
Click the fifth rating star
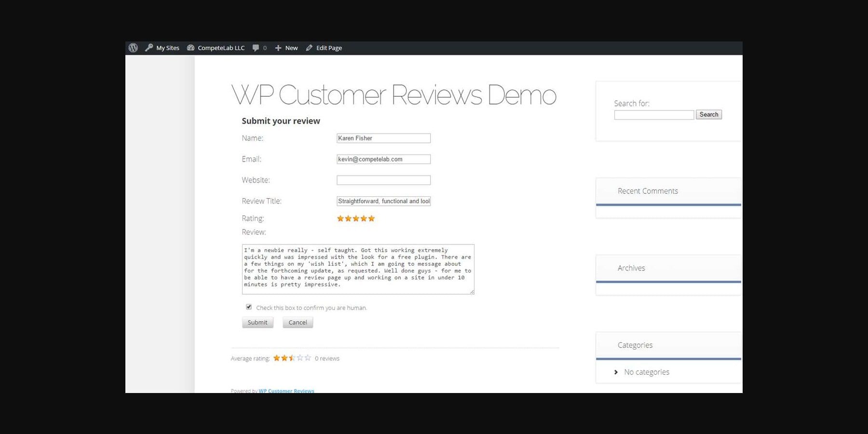[371, 218]
